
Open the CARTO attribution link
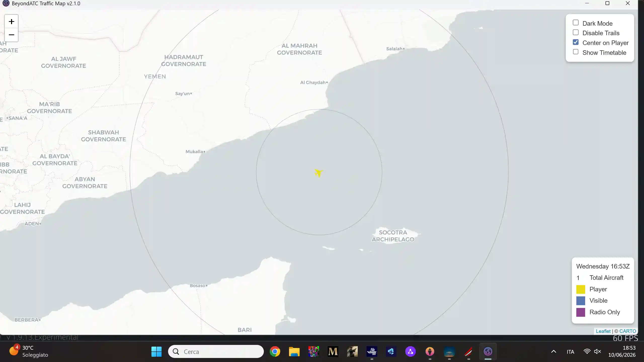(627, 331)
